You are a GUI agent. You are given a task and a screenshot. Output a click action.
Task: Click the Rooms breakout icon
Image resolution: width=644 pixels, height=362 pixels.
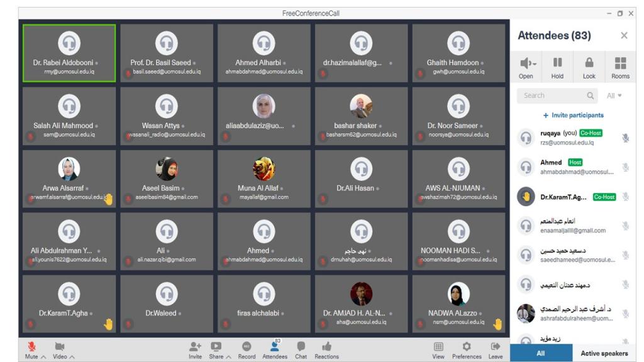point(620,67)
